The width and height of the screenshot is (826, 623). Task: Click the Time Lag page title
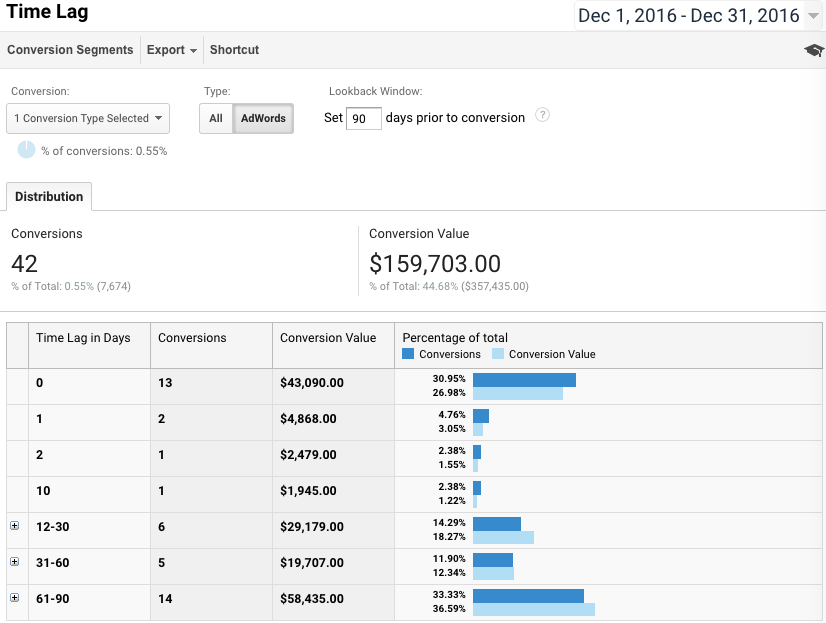click(x=47, y=11)
